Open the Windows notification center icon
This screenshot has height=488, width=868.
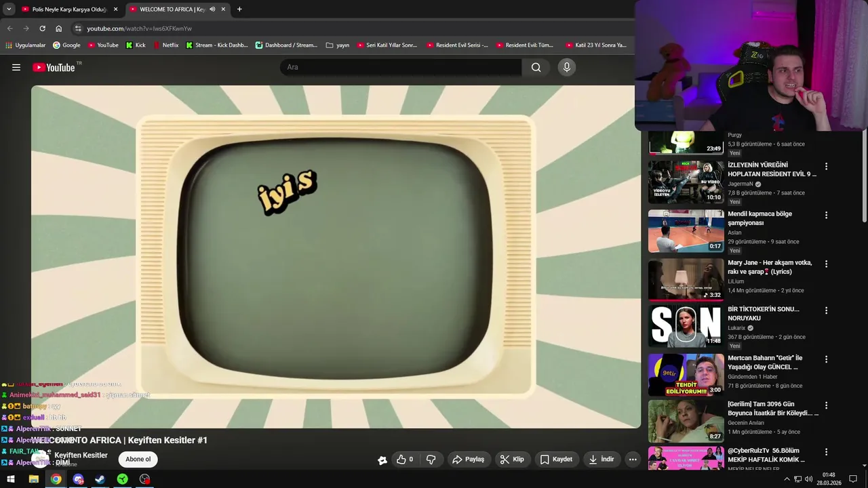point(853,479)
